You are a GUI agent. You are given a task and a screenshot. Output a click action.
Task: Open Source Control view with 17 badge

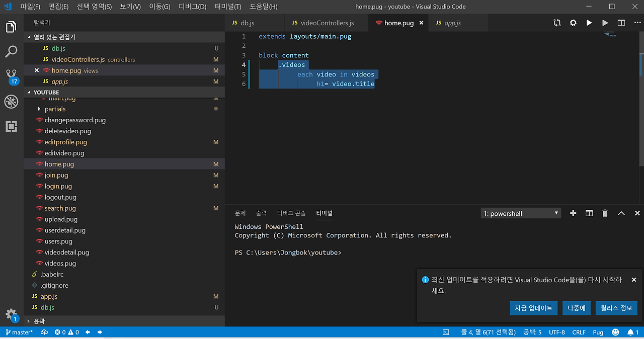coord(11,76)
